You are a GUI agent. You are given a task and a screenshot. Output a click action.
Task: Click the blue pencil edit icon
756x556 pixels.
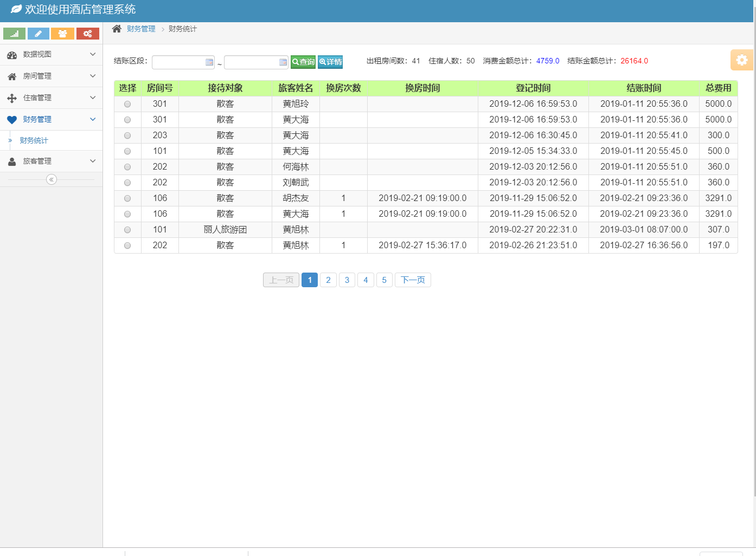[38, 34]
